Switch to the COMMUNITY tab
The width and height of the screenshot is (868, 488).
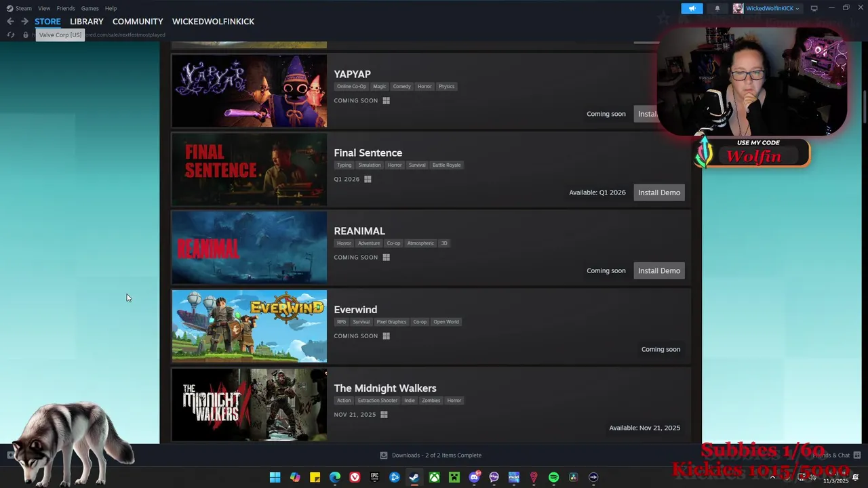tap(138, 22)
